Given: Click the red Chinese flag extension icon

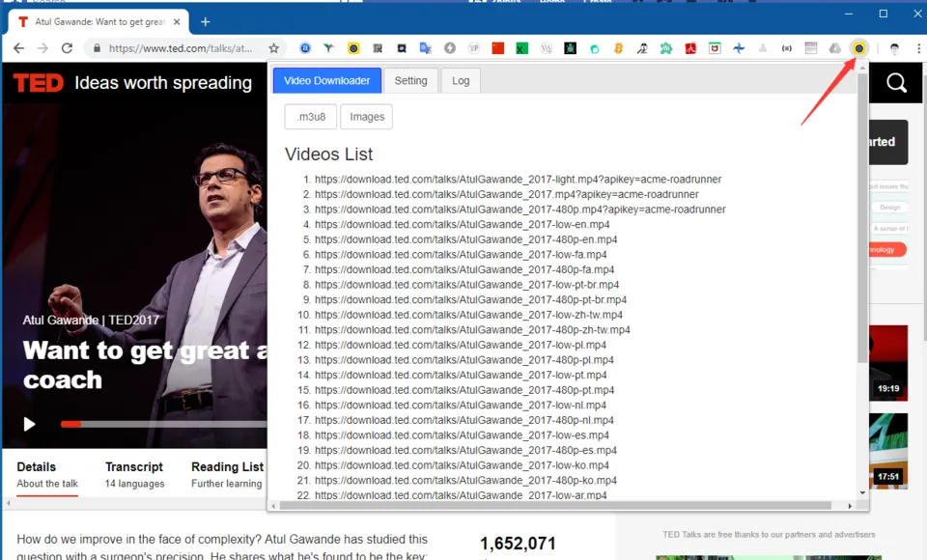Looking at the screenshot, I should click(498, 48).
